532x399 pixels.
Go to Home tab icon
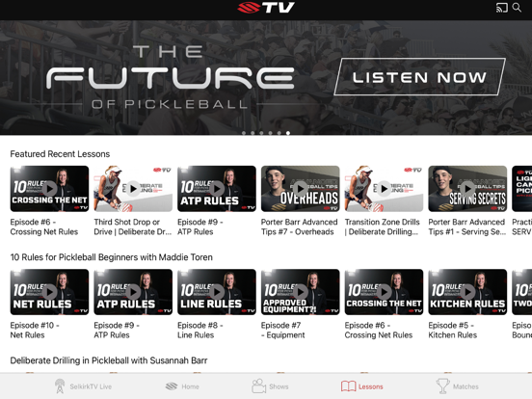pos(172,386)
